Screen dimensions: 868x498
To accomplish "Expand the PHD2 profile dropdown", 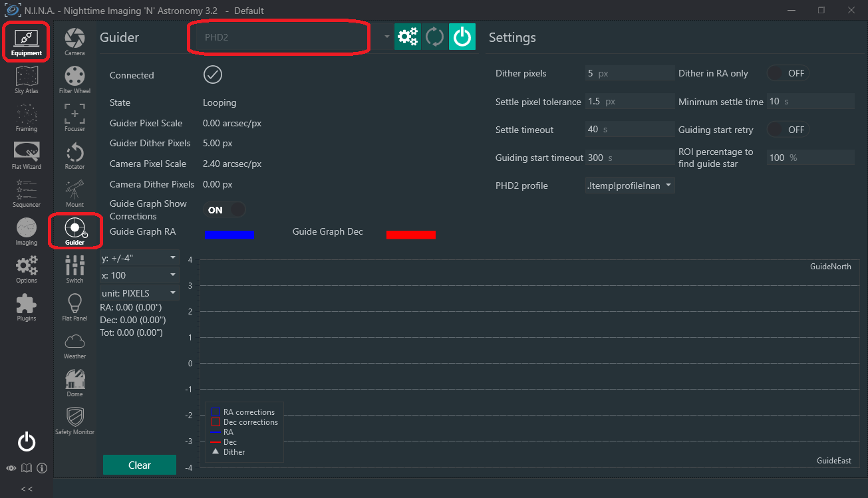I will [629, 186].
